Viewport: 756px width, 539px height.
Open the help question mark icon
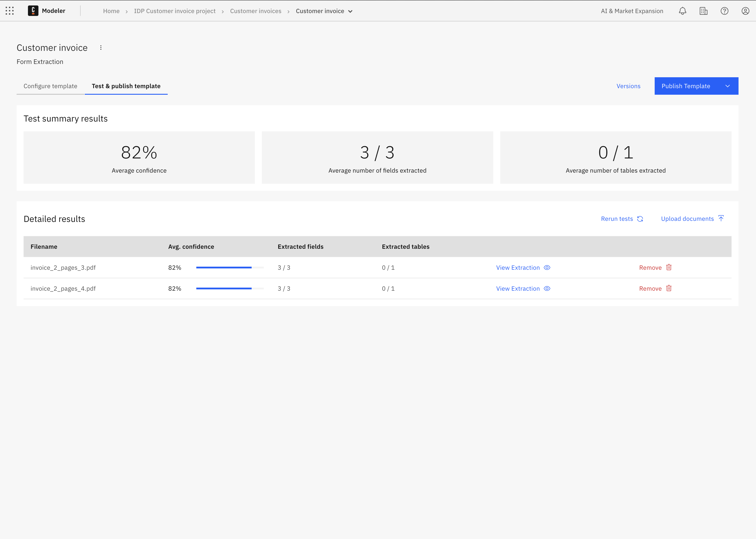[x=724, y=11]
